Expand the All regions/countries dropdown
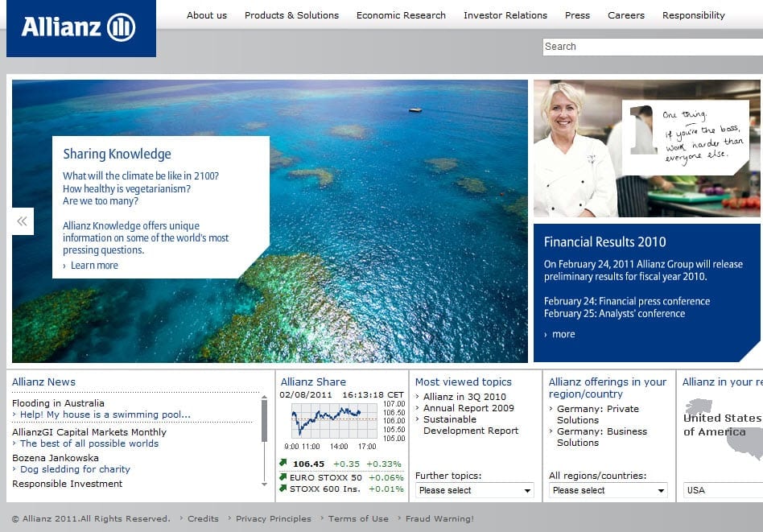The width and height of the screenshot is (763, 532). coord(608,490)
